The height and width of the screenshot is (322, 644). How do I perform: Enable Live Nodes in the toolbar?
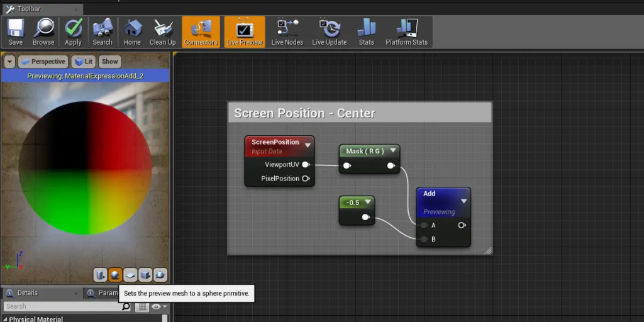pyautogui.click(x=287, y=31)
